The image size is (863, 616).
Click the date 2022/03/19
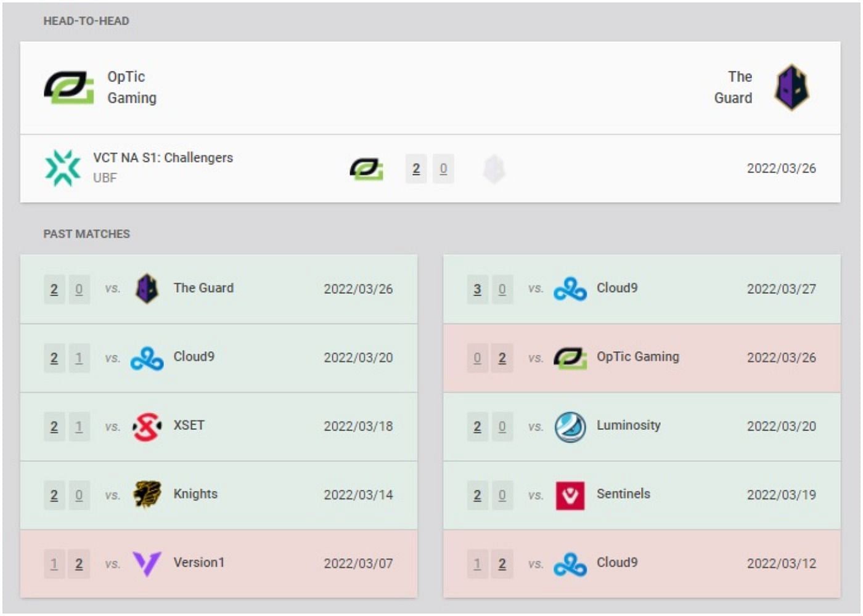pos(782,495)
